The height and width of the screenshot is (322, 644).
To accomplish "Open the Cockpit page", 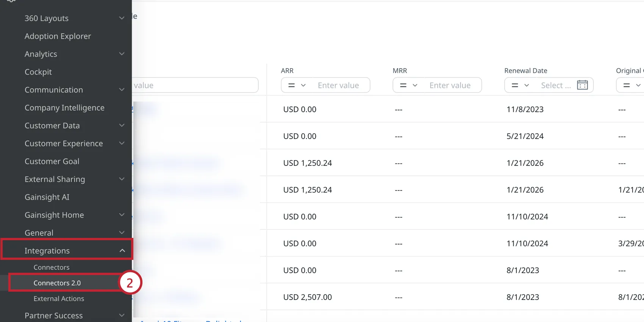I will click(x=38, y=72).
